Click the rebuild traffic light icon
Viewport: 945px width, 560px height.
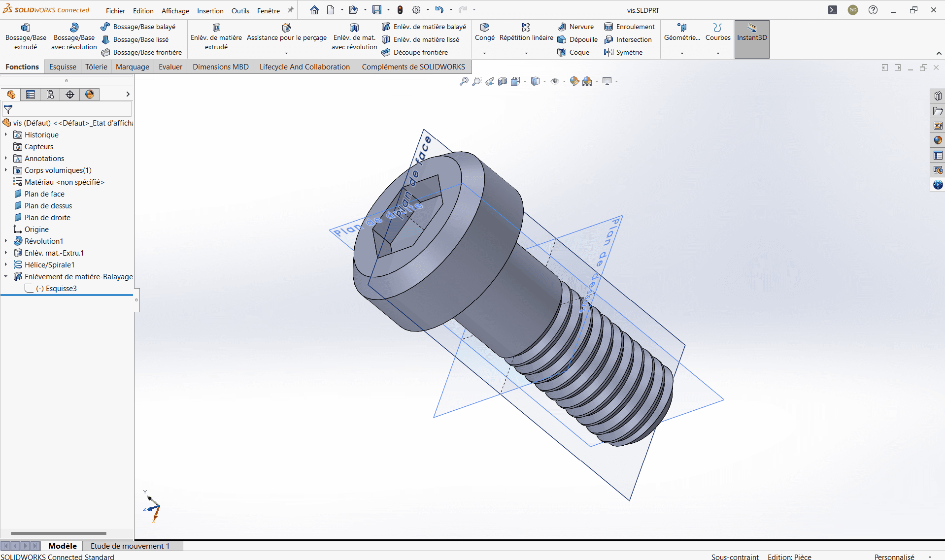point(400,10)
